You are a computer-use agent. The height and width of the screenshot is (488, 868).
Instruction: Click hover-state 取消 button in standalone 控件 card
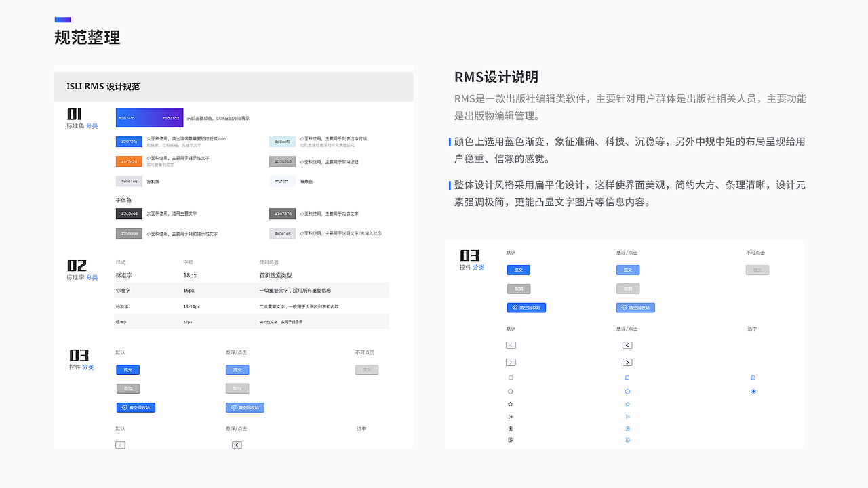point(628,289)
